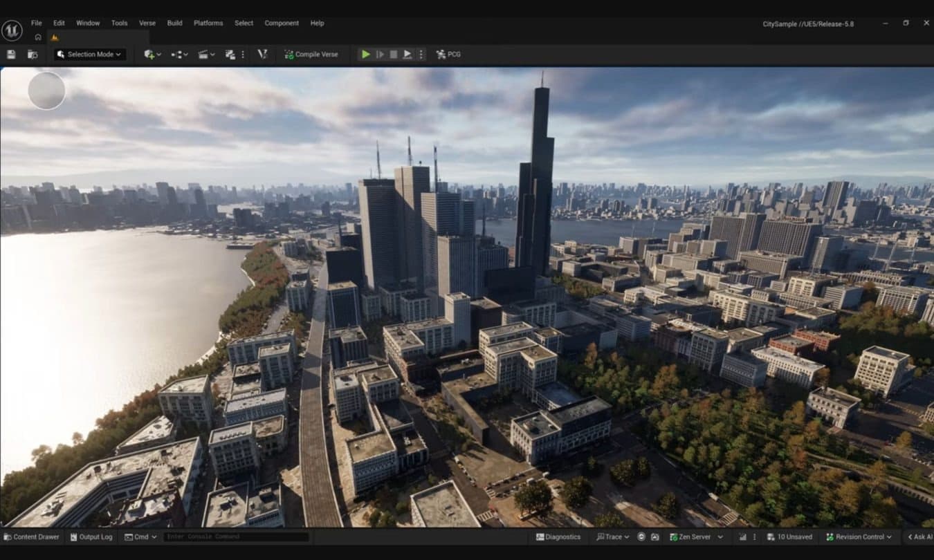Expand the Zen Server dropdown arrow
This screenshot has height=560, width=934.
(x=720, y=536)
